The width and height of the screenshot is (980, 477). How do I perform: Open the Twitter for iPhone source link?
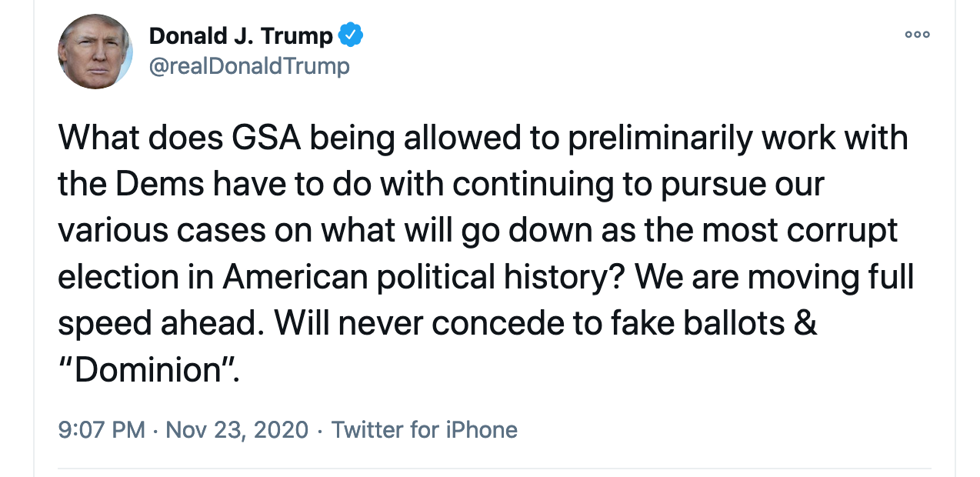(424, 429)
